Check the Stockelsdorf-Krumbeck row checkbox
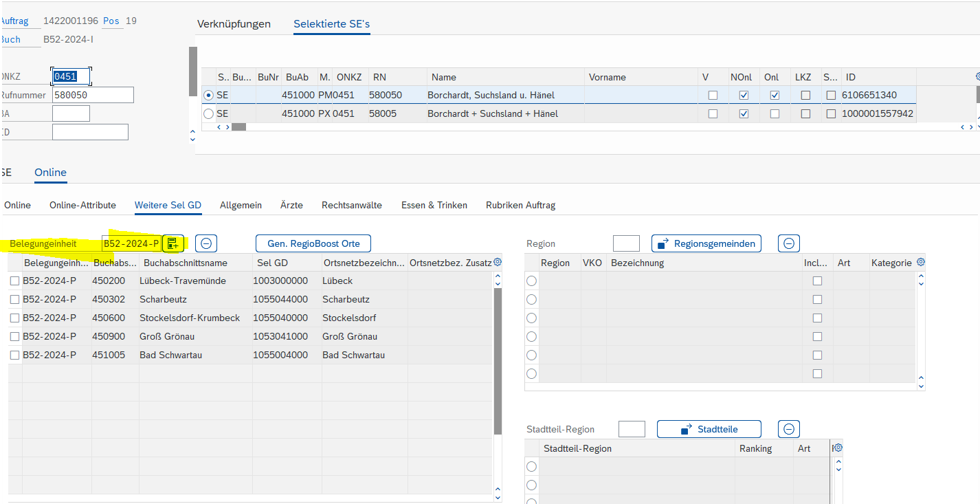This screenshot has width=980, height=504. coord(14,318)
